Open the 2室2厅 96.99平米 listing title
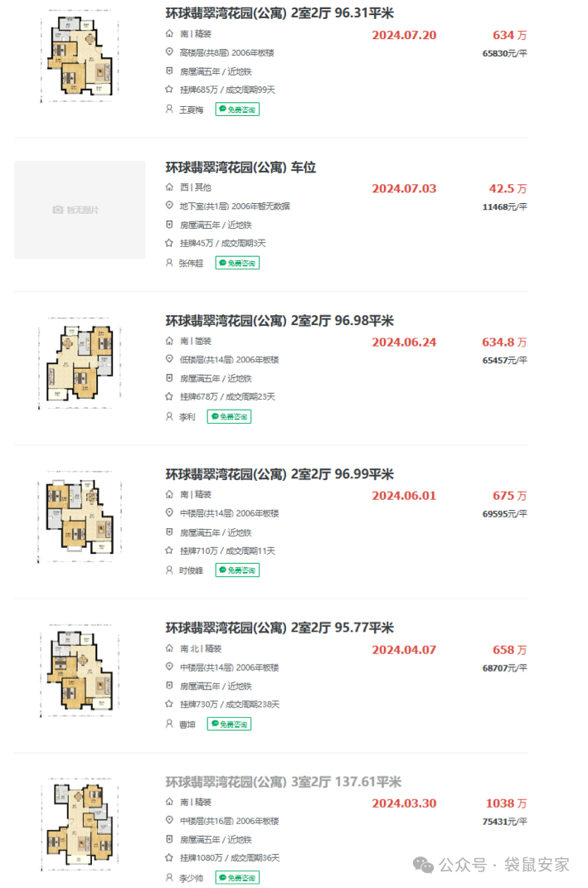Viewport: 588px width, 888px height. coord(279,474)
